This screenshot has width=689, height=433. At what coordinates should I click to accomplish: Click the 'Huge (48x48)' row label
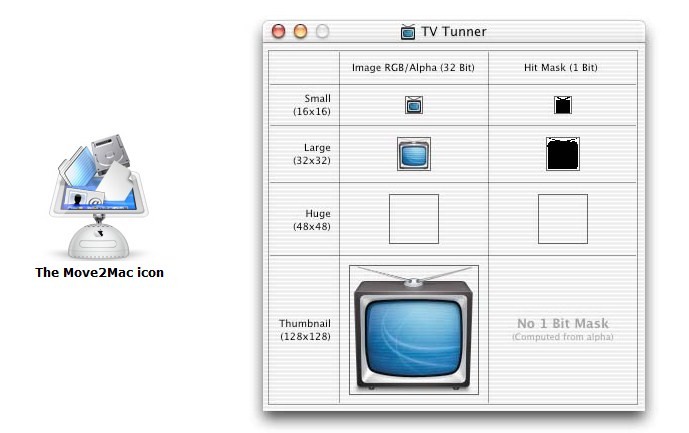(312, 220)
